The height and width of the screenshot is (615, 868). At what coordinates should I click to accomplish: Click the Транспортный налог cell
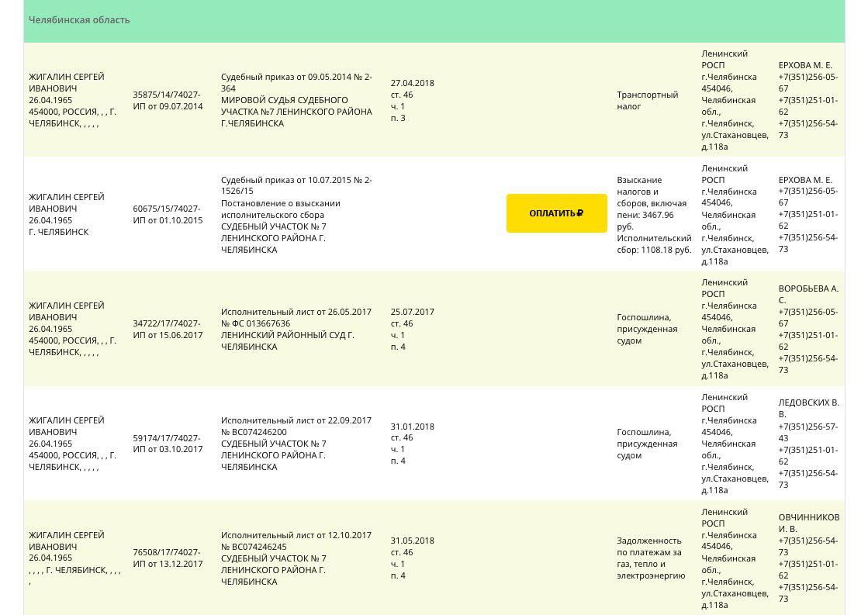648,100
